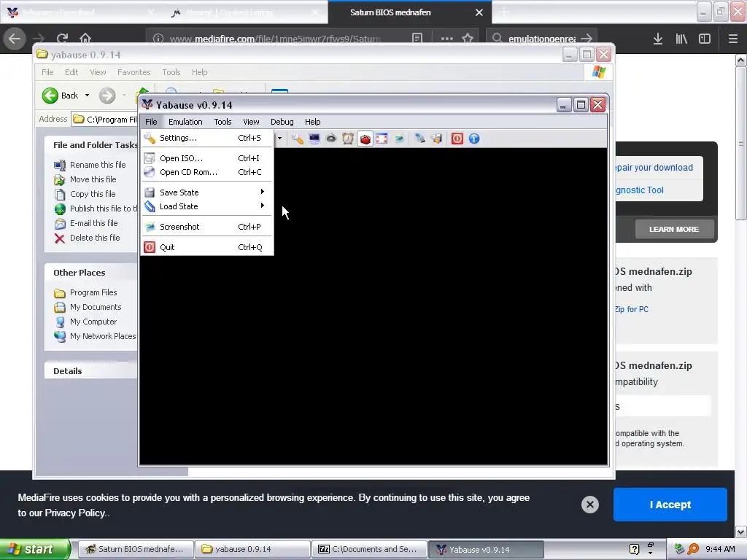Switch to yabause 0.9.14 folder taskbar button
747x560 pixels.
[x=253, y=549]
